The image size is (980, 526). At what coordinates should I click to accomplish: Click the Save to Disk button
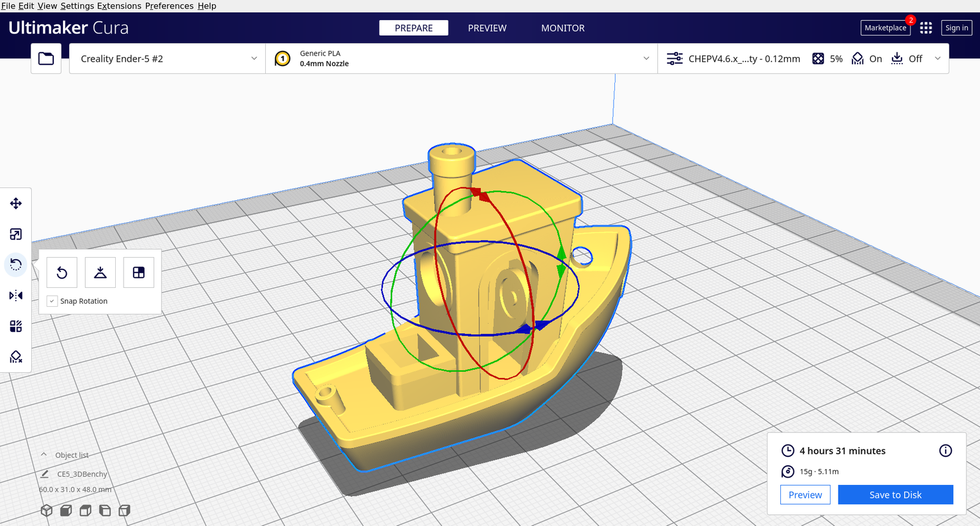895,495
